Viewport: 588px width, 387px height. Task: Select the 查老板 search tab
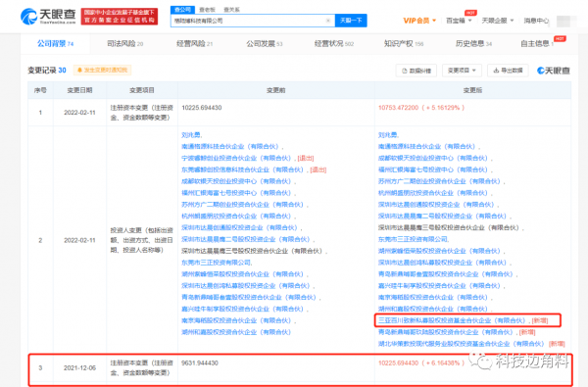tap(207, 10)
